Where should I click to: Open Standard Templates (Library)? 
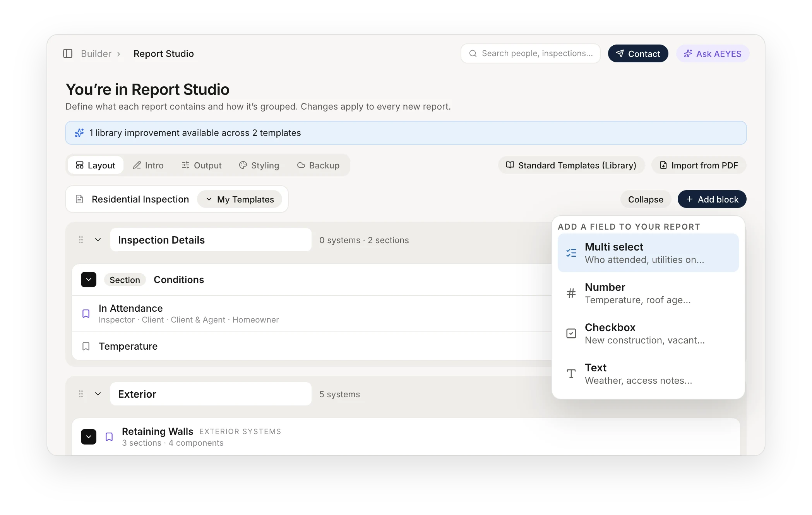pos(572,165)
